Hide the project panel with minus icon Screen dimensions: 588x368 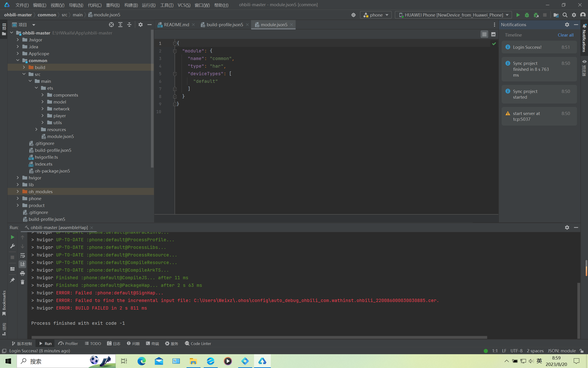[x=150, y=25]
